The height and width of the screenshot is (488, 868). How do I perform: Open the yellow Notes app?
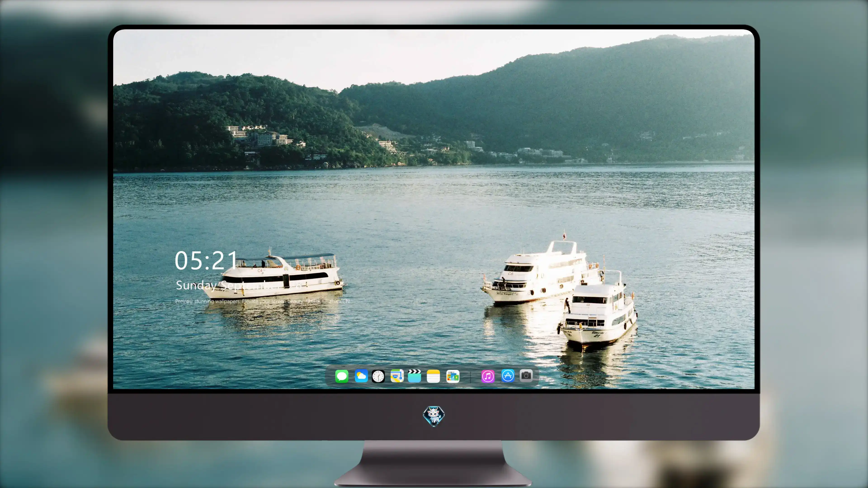coord(433,376)
